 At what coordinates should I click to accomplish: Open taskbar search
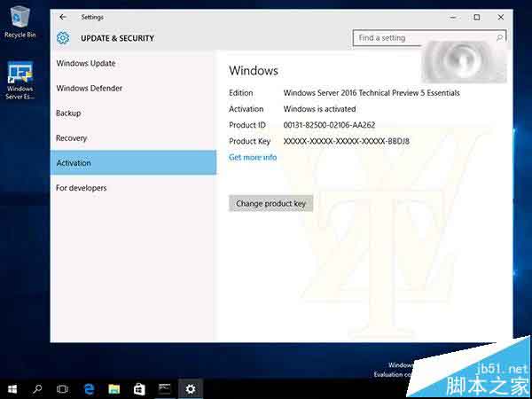[37, 389]
